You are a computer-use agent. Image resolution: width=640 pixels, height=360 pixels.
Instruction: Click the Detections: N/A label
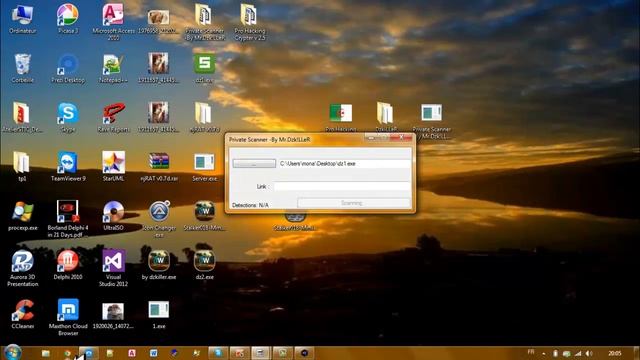(x=250, y=205)
